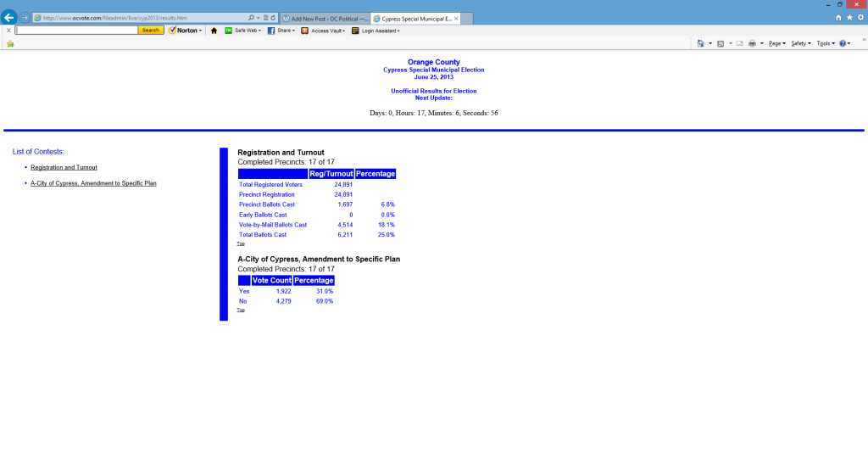Click the Read mail icon in command bar
The height and width of the screenshot is (470, 868).
click(739, 43)
